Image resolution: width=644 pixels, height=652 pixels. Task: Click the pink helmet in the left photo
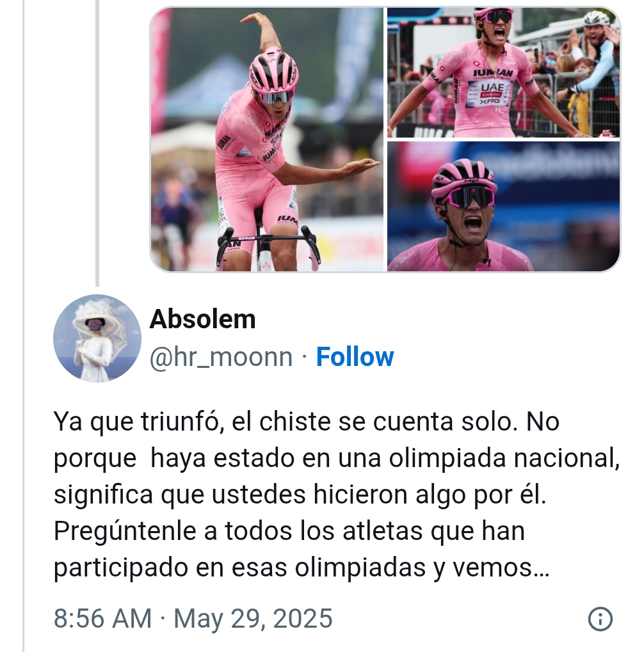(274, 70)
